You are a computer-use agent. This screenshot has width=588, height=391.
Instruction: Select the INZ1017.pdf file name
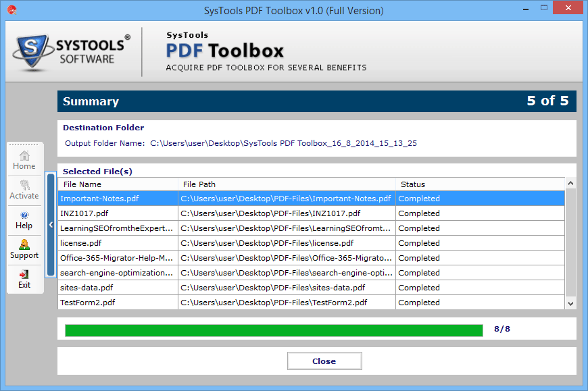(84, 213)
